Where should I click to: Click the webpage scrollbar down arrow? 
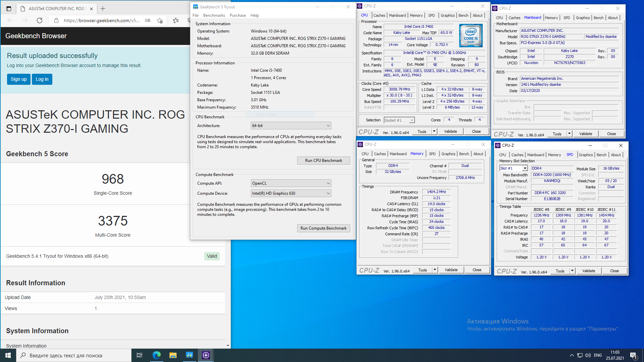pyautogui.click(x=228, y=346)
